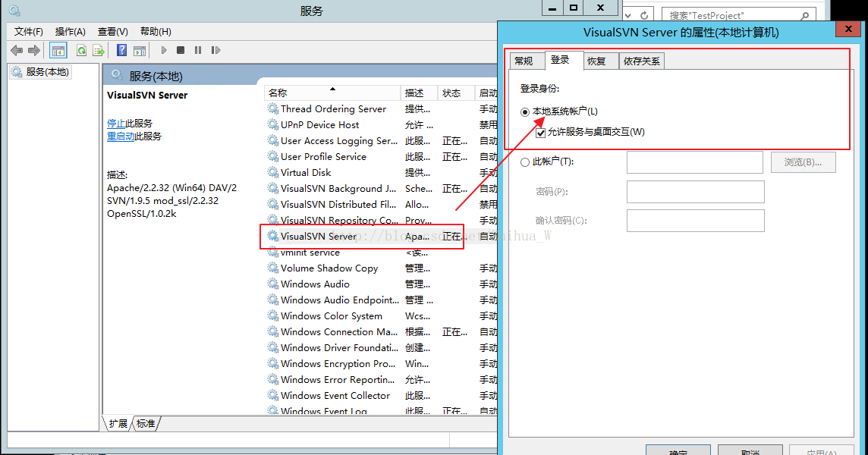Click the Export List toolbar icon
The height and width of the screenshot is (455, 868).
[99, 50]
